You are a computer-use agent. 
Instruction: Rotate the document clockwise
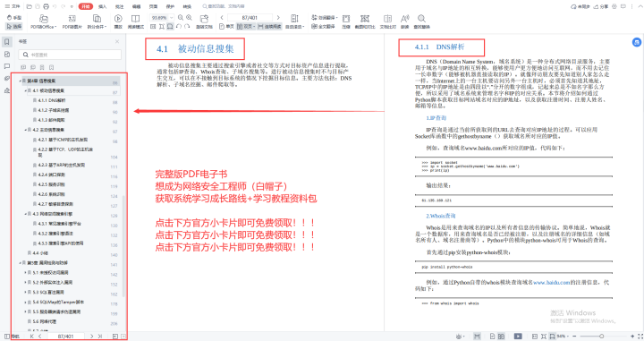tap(187, 26)
